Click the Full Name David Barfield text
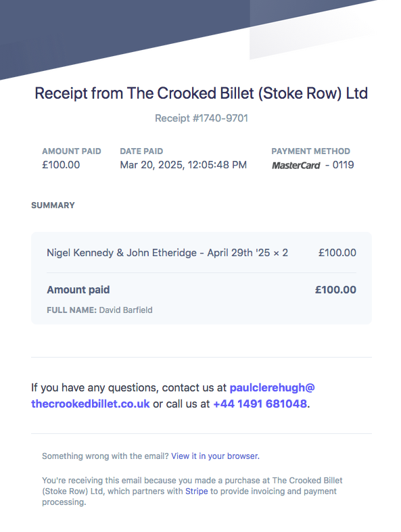This screenshot has width=401, height=532. click(99, 310)
